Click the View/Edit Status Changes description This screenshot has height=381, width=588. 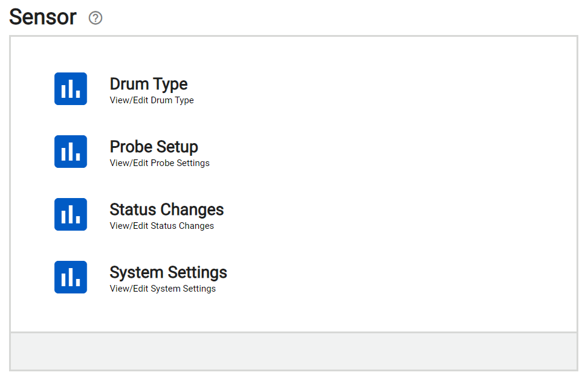(161, 226)
